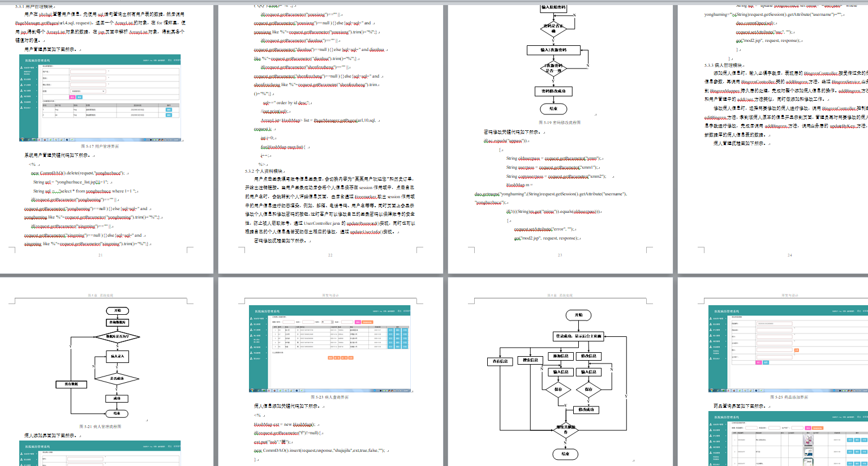Screen dimensions: 868x466
Task: Select the medicine add interface screenshot figure
Action: pyautogui.click(x=788, y=349)
